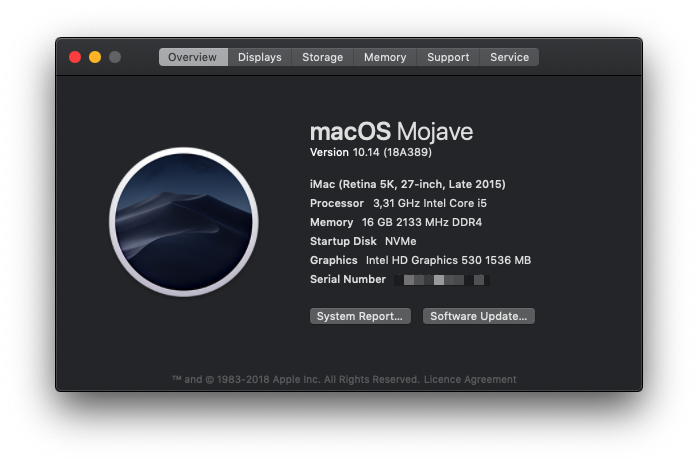
Task: Click the Processor label
Action: [x=337, y=203]
